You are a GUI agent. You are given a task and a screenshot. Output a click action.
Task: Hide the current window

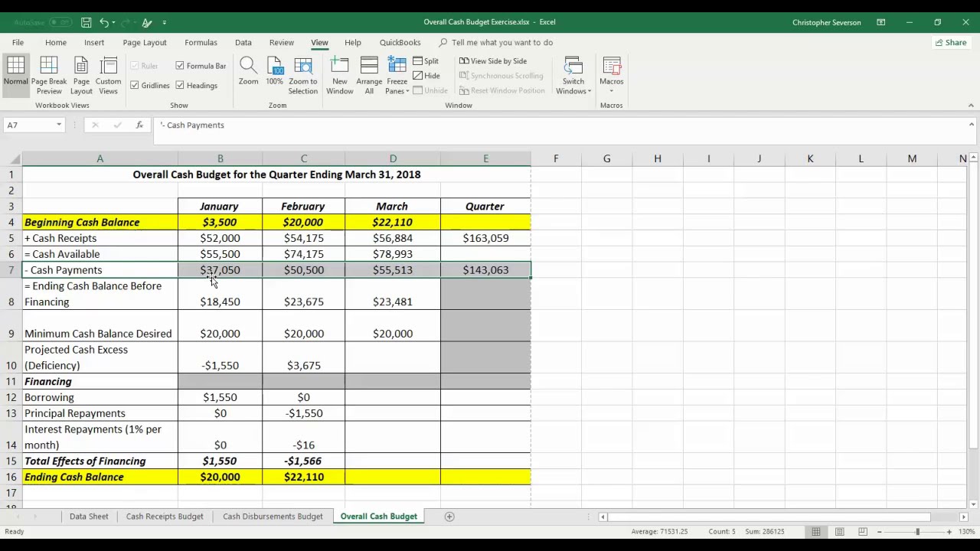point(426,76)
